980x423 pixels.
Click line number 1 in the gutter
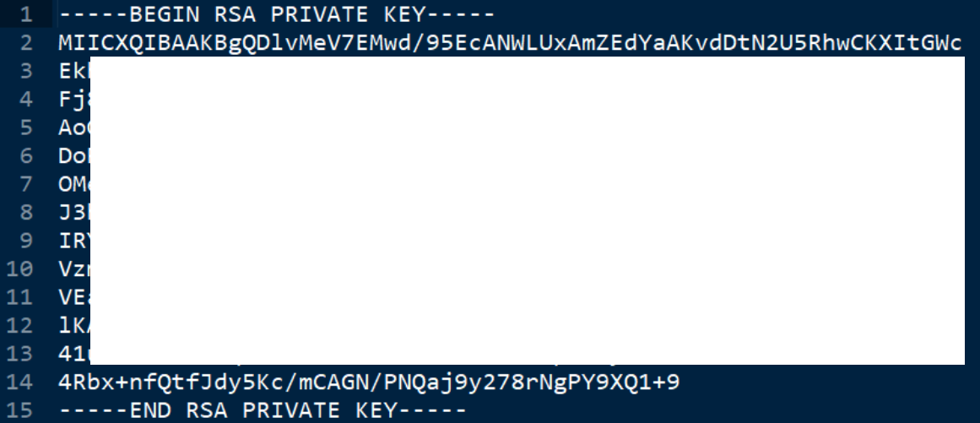point(25,14)
